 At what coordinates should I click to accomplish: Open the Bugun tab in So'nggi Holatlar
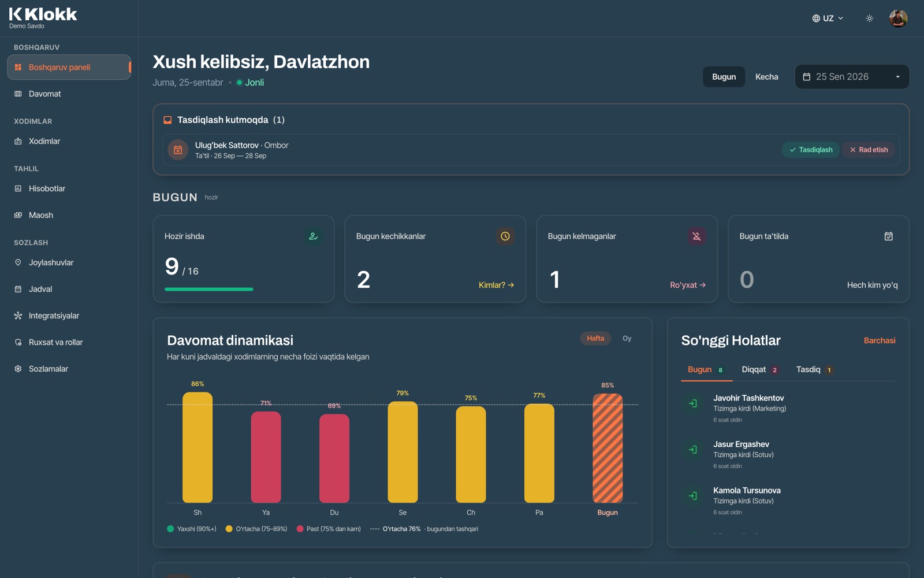(x=706, y=370)
